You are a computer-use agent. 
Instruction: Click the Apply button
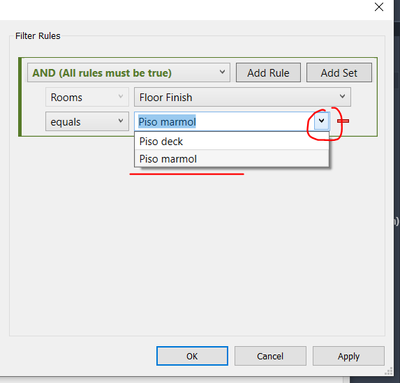pos(348,356)
